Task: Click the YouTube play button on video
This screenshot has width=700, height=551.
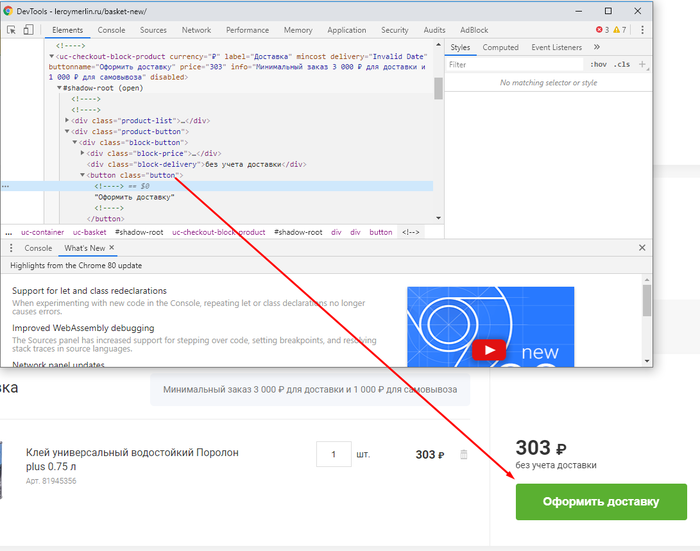Action: point(488,350)
